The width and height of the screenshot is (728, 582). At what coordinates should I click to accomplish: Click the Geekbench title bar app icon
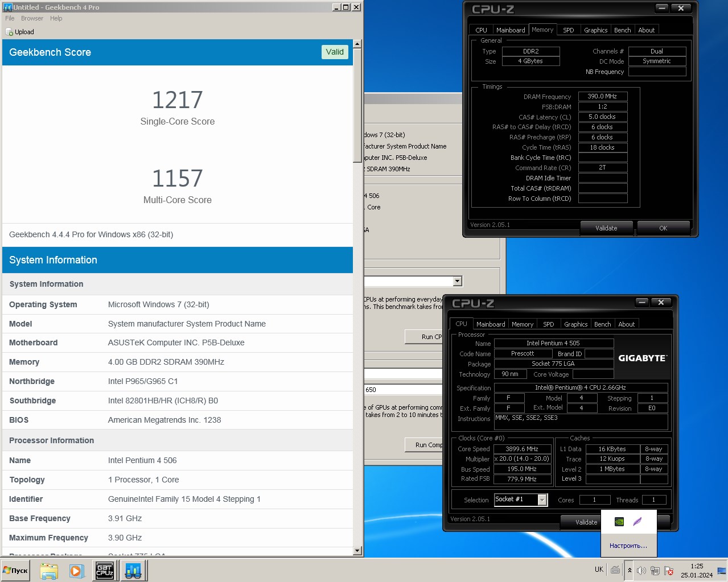pyautogui.click(x=7, y=7)
